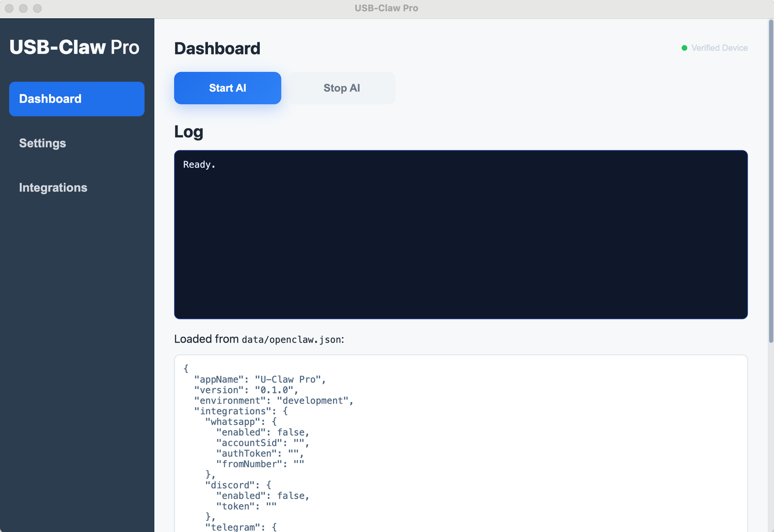The height and width of the screenshot is (532, 774).
Task: Click the "Ready." log message
Action: tap(199, 164)
